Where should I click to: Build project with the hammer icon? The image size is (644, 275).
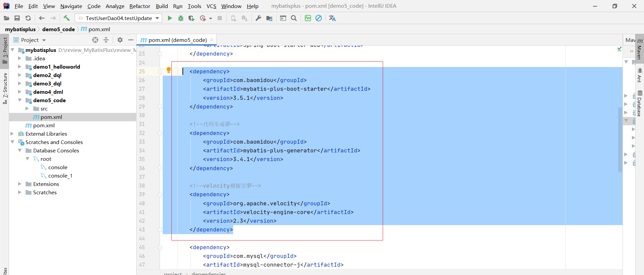66,18
